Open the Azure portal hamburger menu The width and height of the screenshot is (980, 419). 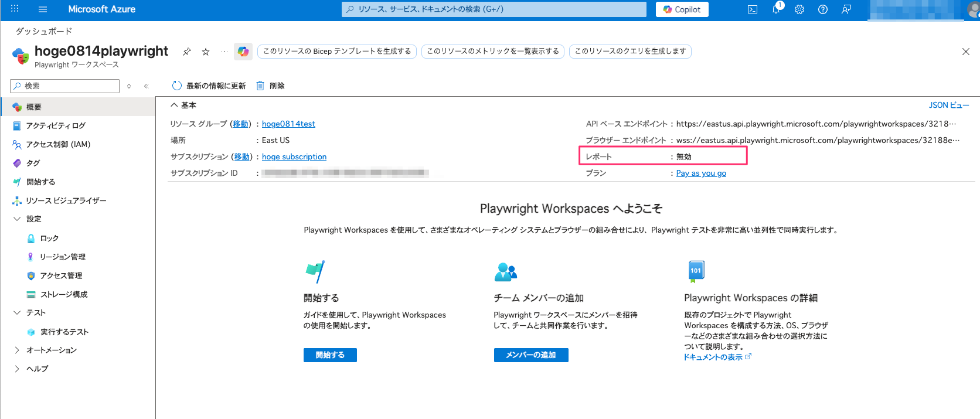coord(42,9)
